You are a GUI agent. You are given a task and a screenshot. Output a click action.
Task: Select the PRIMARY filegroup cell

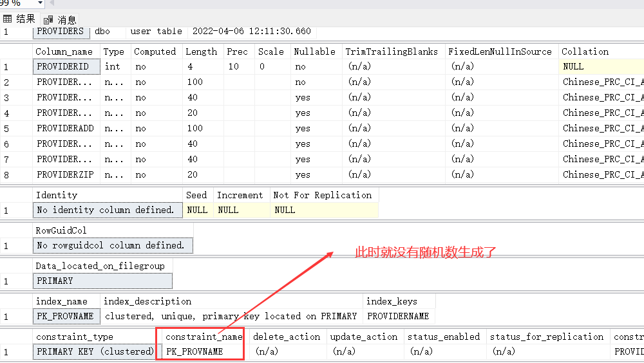click(102, 281)
